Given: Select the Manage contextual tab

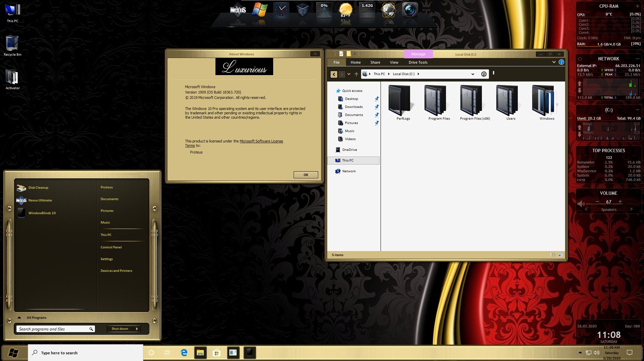Looking at the screenshot, I should [418, 54].
